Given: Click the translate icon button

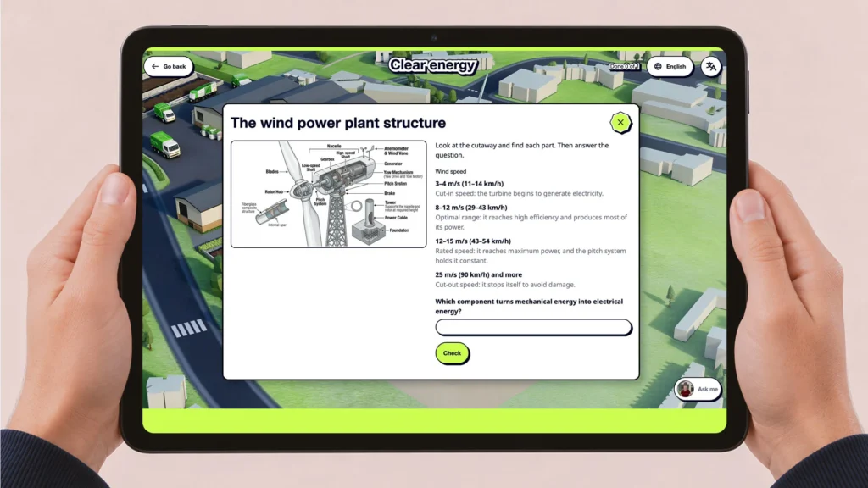Looking at the screenshot, I should point(711,66).
